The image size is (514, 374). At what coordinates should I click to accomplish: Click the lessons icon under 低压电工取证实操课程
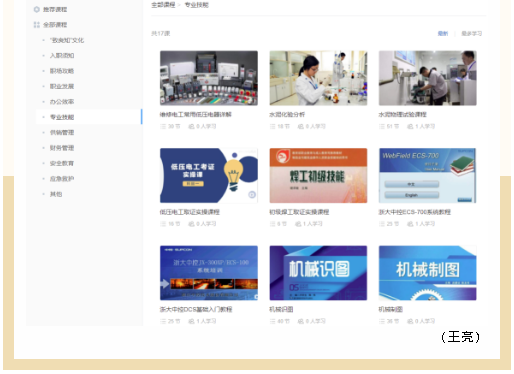(163, 224)
